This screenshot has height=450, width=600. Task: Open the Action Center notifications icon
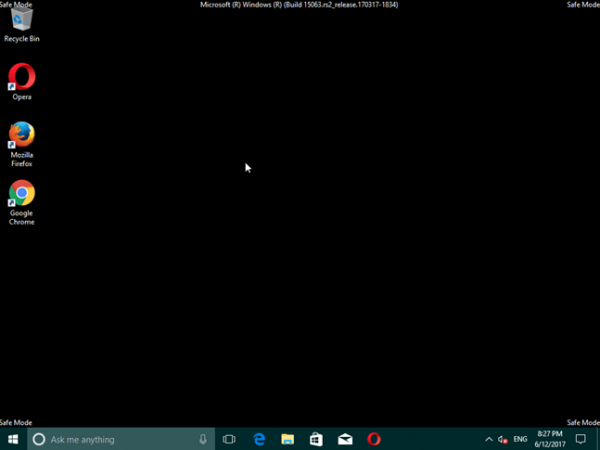tap(581, 439)
